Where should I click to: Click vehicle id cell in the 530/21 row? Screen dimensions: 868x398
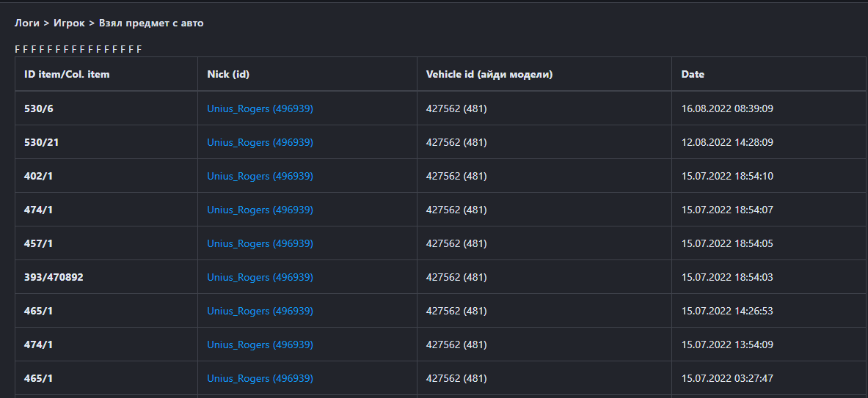pyautogui.click(x=456, y=142)
